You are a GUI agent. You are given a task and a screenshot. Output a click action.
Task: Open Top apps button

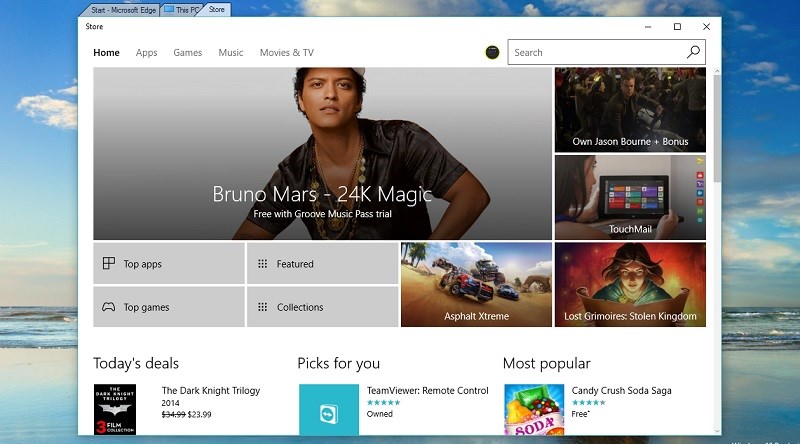pyautogui.click(x=169, y=263)
